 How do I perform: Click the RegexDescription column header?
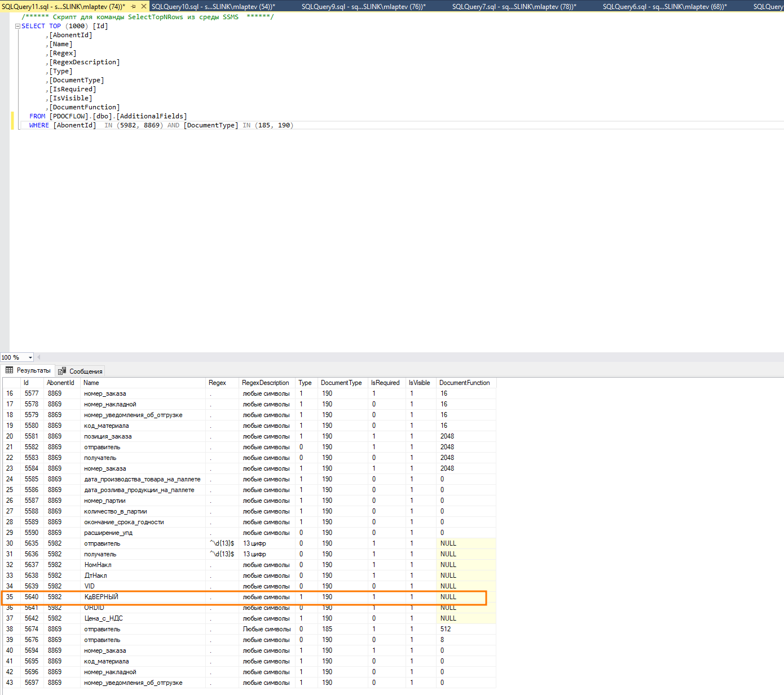pos(268,383)
